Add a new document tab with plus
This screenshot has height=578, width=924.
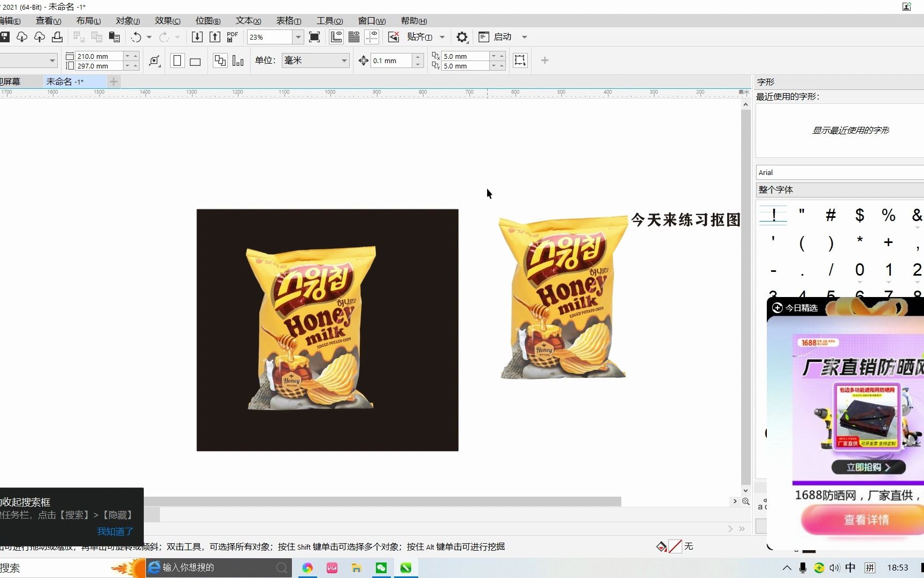(x=113, y=81)
